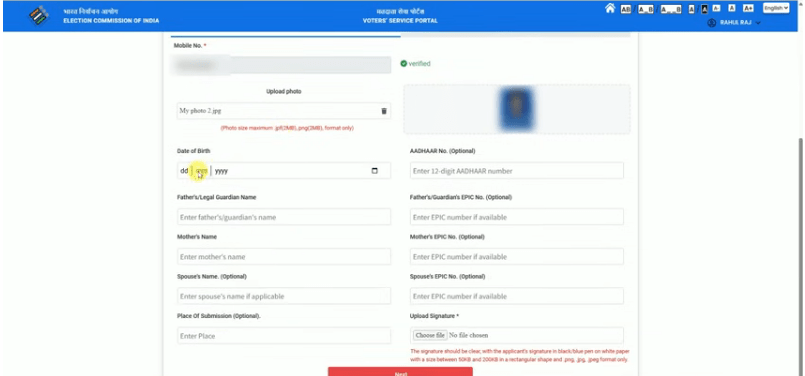Open the English language dropdown
805x376 pixels.
click(x=776, y=8)
